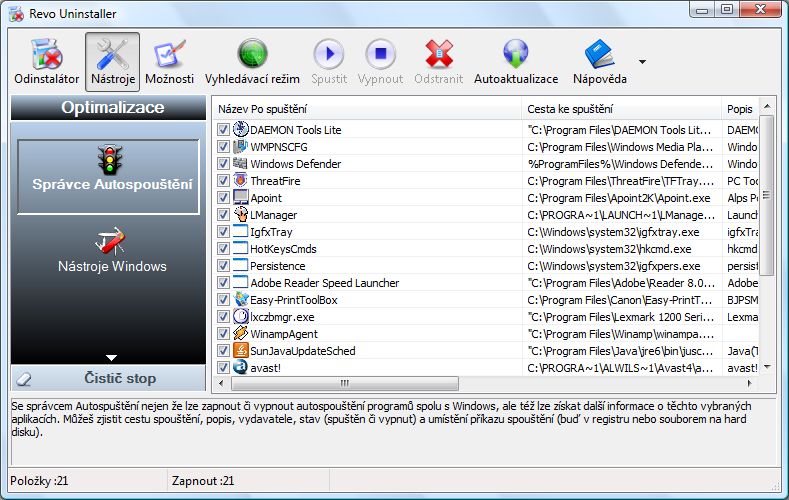Image resolution: width=789 pixels, height=500 pixels.
Task: Select Adobe Reader Speed Launcher row name
Action: click(325, 283)
